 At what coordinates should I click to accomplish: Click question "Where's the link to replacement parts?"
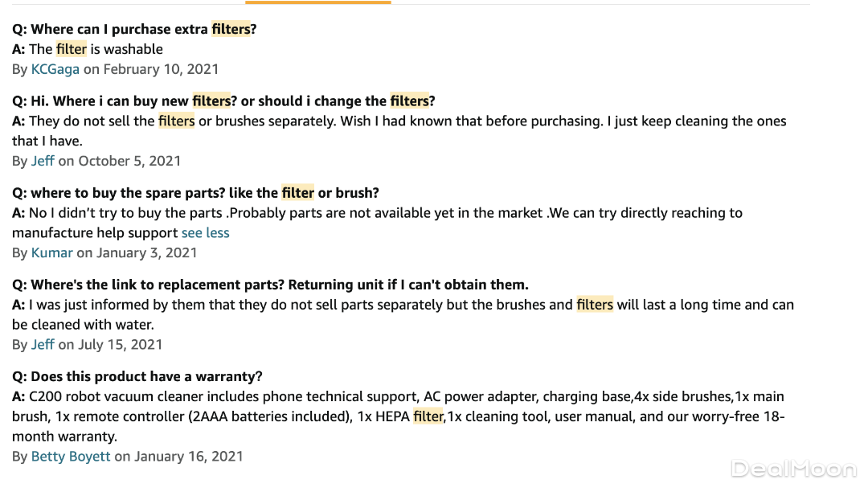coord(270,285)
